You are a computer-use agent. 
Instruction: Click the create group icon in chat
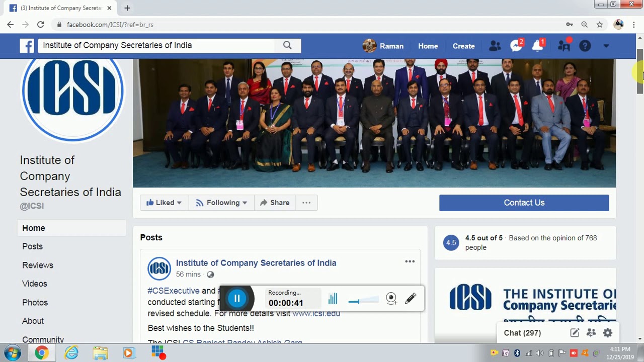point(591,333)
